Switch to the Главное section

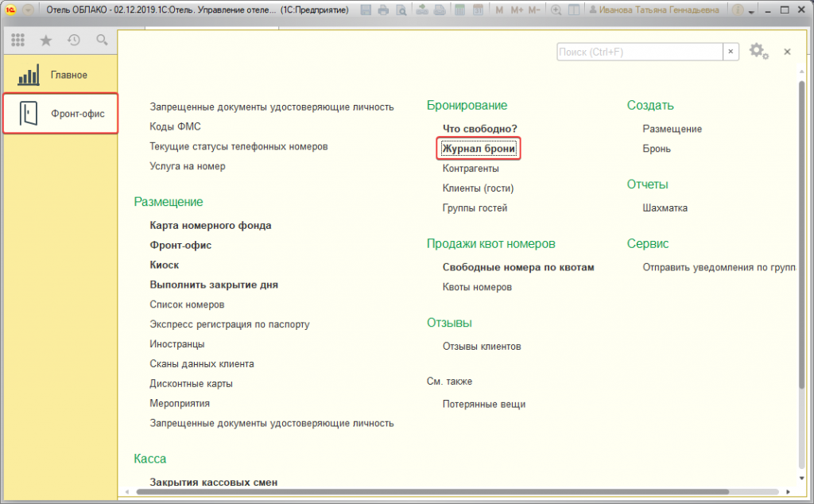tap(60, 74)
